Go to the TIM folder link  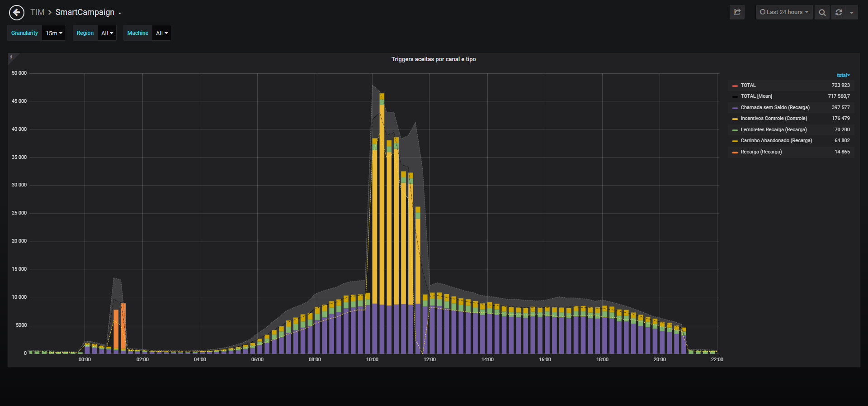(37, 12)
